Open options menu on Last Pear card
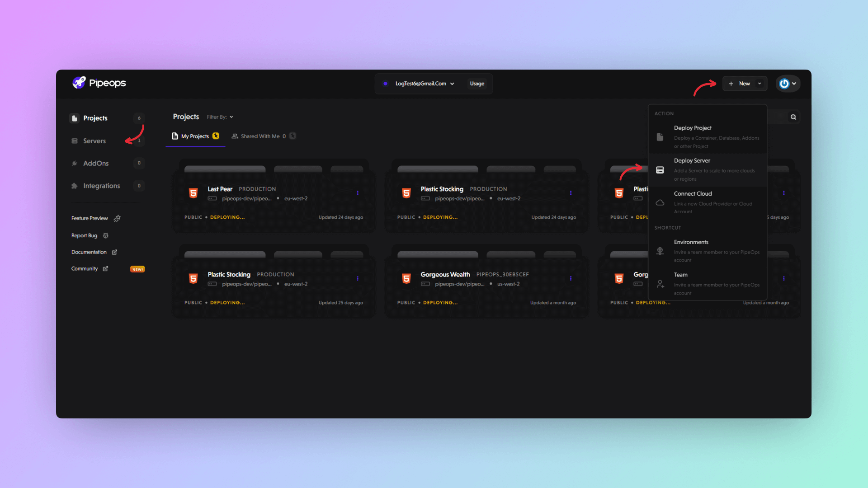Image resolution: width=868 pixels, height=488 pixels. tap(358, 193)
